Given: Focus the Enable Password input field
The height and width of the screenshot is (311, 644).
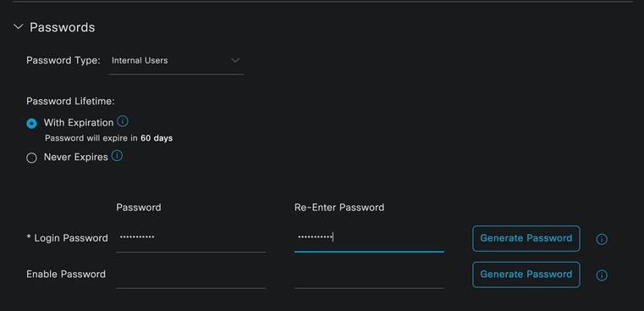Looking at the screenshot, I should pyautogui.click(x=191, y=275).
